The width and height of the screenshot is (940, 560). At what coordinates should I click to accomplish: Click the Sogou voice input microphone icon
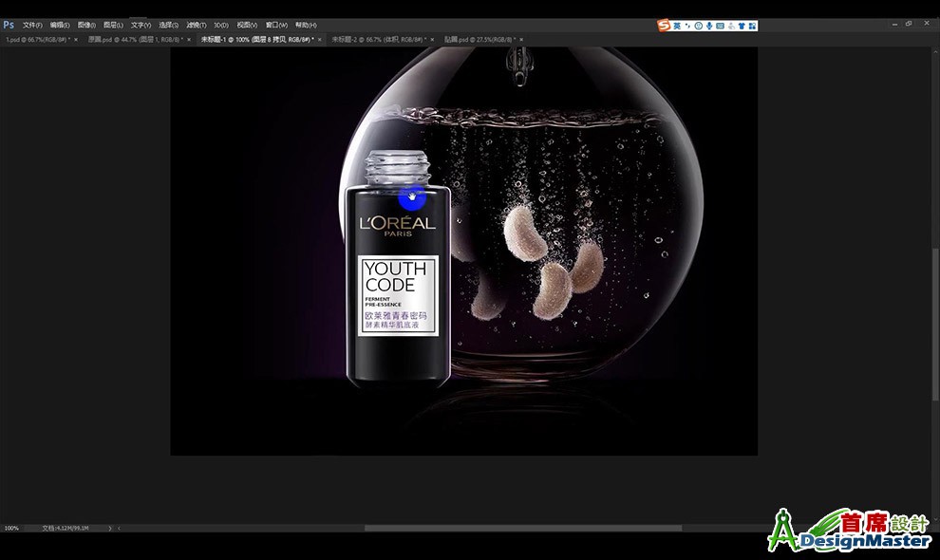[x=709, y=26]
